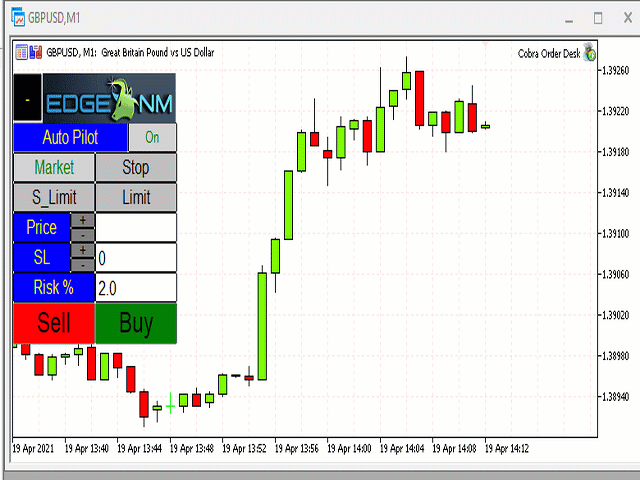
Task: Click the blue Price label
Action: click(42, 227)
